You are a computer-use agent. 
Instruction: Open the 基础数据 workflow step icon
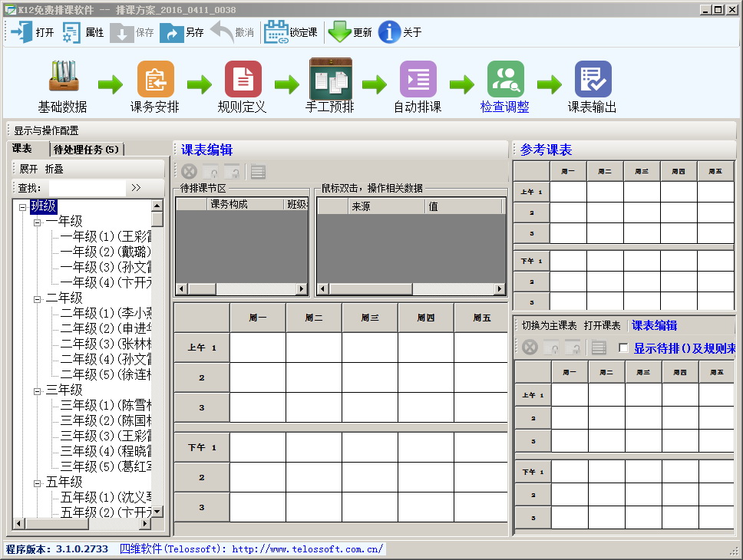click(64, 77)
